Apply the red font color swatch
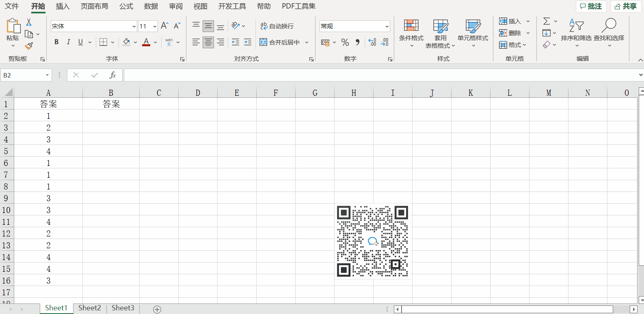 click(146, 42)
